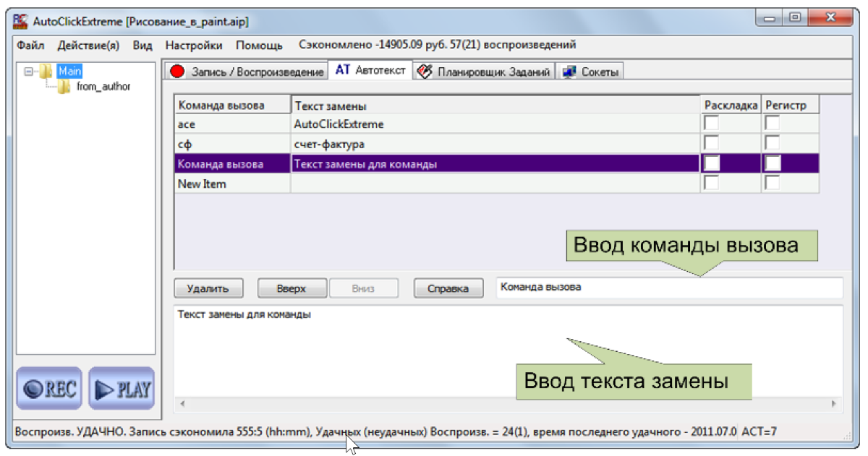Toggle Раскладка checkbox in highlighted row
This screenshot has width=868, height=456.
pyautogui.click(x=712, y=163)
